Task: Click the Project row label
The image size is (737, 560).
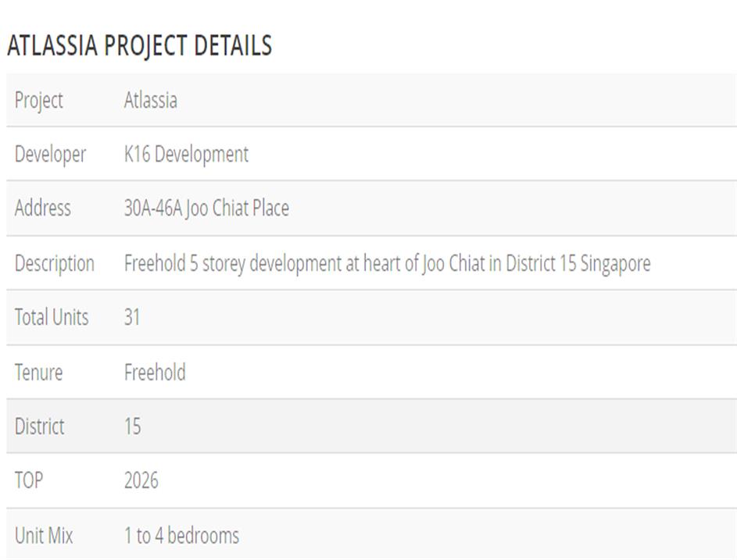Action: 38,100
